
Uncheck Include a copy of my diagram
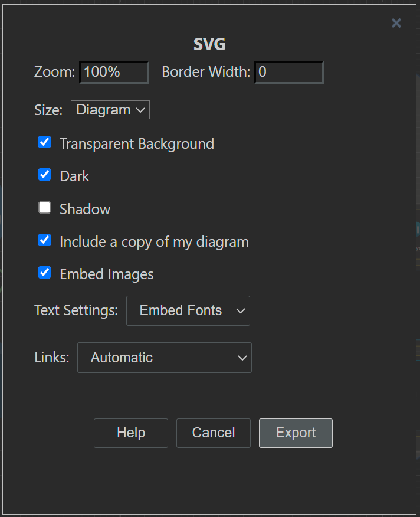tap(44, 240)
